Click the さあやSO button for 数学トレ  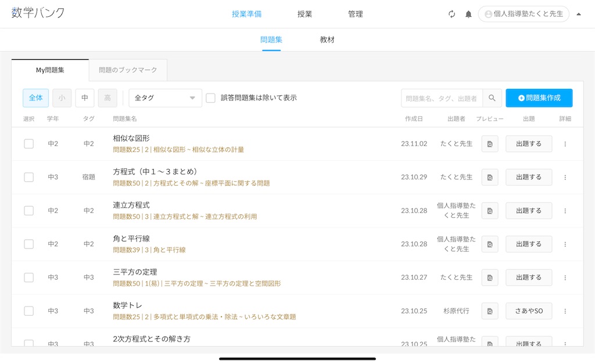point(529,311)
